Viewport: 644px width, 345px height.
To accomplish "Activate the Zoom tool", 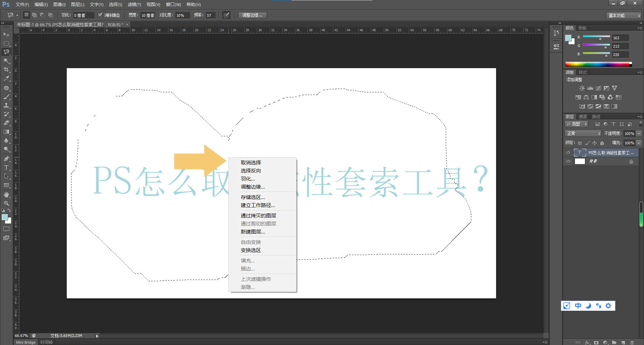I will coord(6,202).
